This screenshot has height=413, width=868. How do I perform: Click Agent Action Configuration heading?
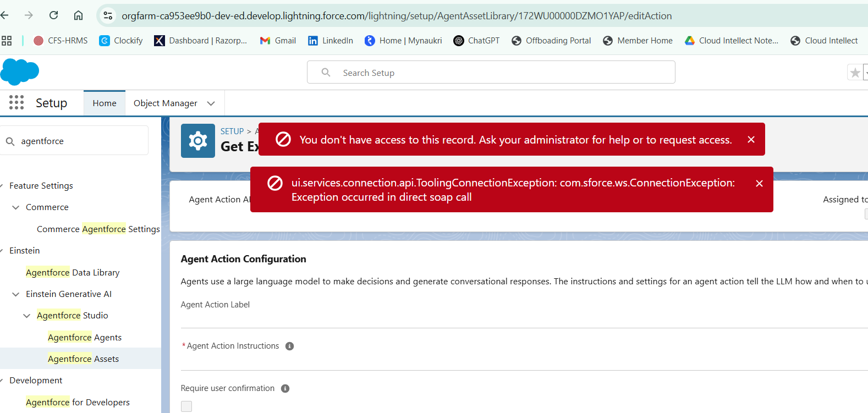[x=243, y=259]
